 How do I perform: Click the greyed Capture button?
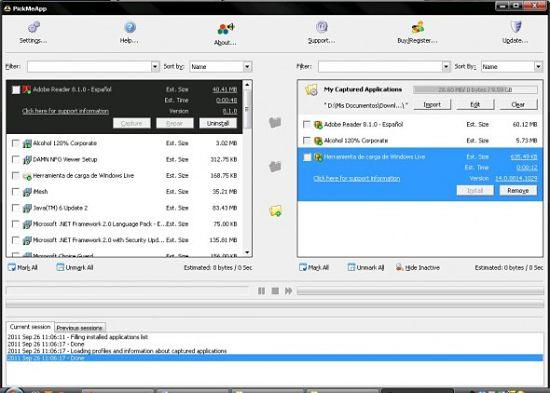tap(132, 123)
